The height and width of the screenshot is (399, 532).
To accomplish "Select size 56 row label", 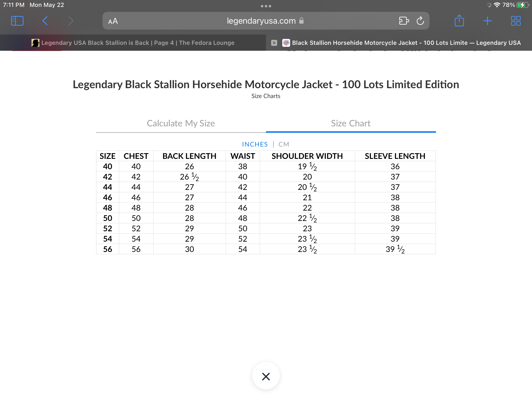I will click(108, 249).
